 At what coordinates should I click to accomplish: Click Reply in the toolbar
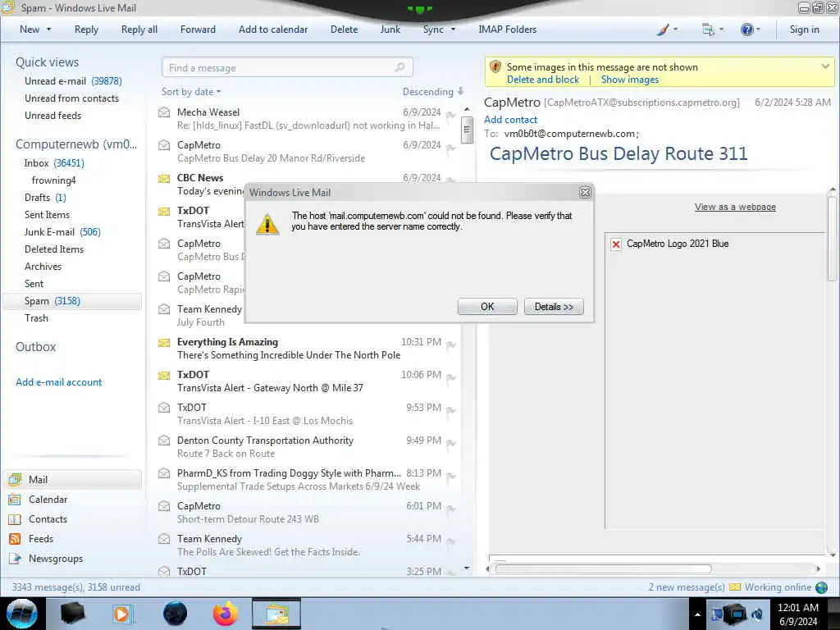click(x=86, y=30)
